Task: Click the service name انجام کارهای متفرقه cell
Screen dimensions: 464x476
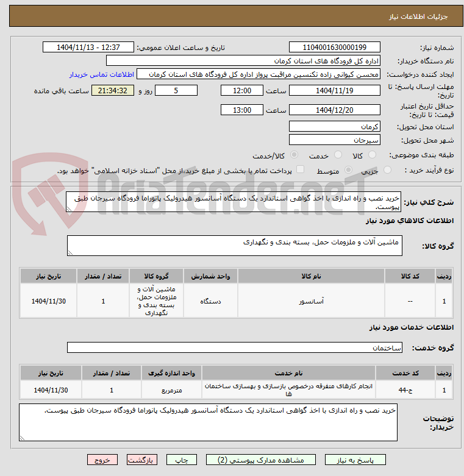Action: pos(288,390)
